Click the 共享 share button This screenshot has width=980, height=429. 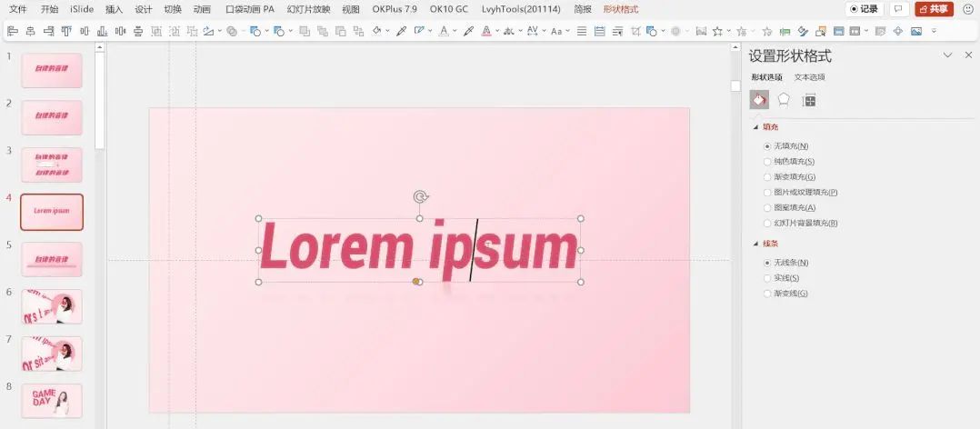(934, 9)
